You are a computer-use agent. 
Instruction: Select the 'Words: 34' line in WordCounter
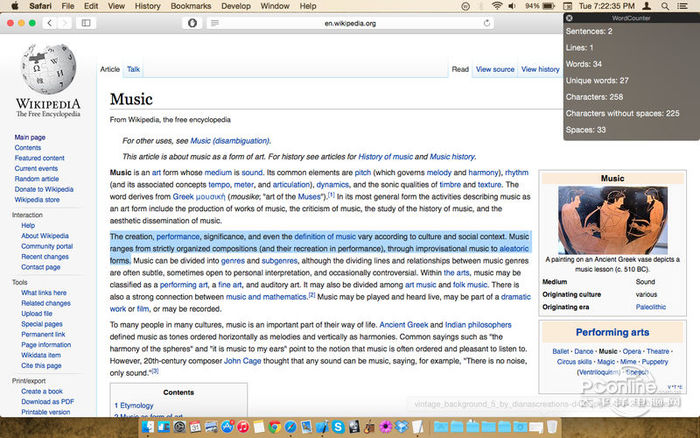point(583,64)
